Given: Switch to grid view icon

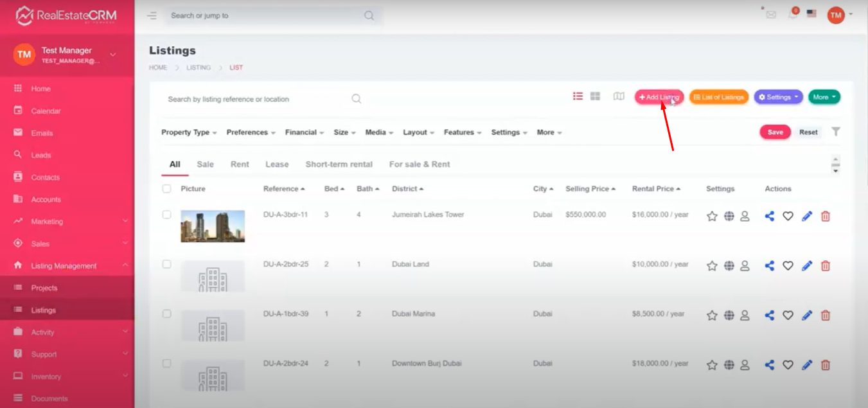Looking at the screenshot, I should (x=595, y=96).
